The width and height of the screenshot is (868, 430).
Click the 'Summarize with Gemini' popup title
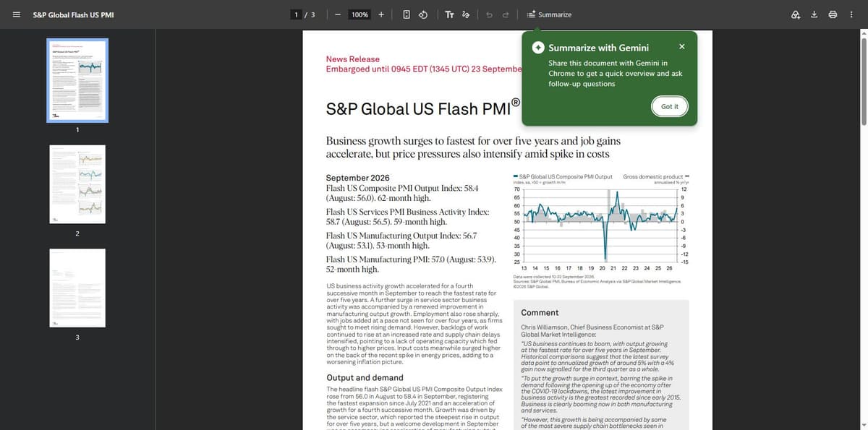pyautogui.click(x=597, y=48)
